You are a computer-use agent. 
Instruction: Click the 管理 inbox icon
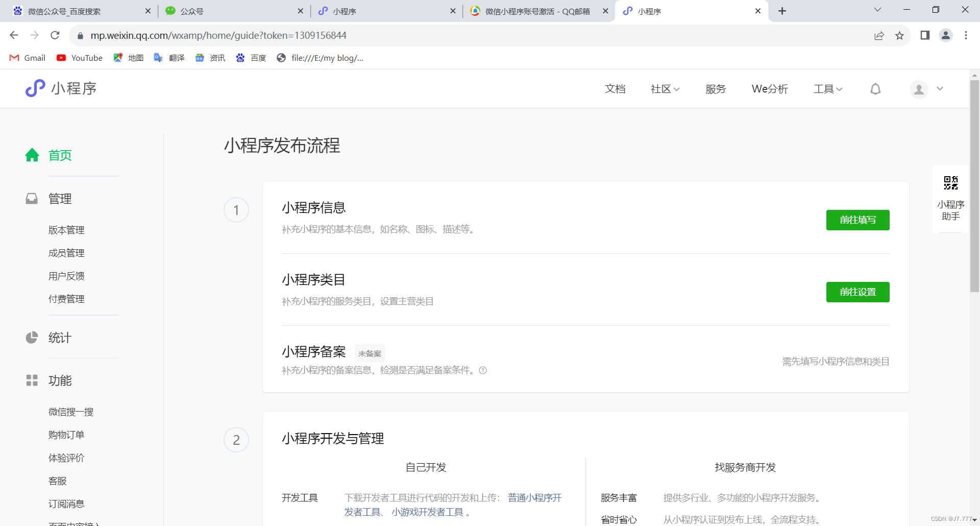(x=32, y=199)
